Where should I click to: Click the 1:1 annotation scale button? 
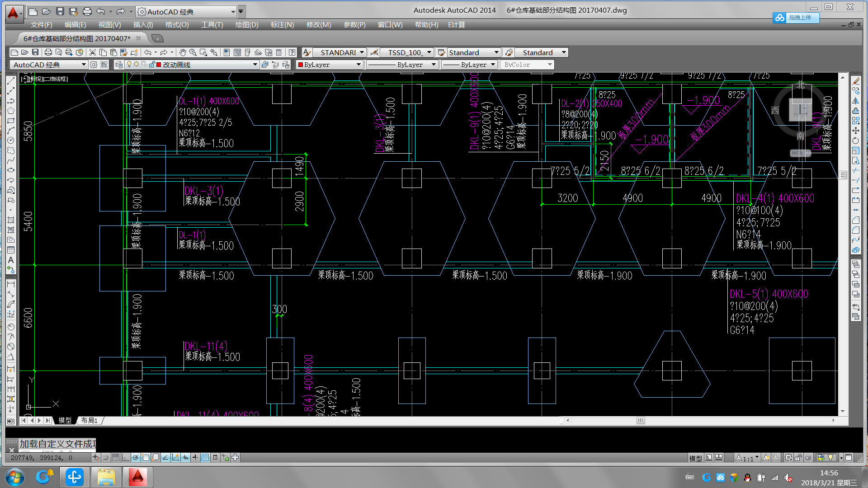click(747, 458)
